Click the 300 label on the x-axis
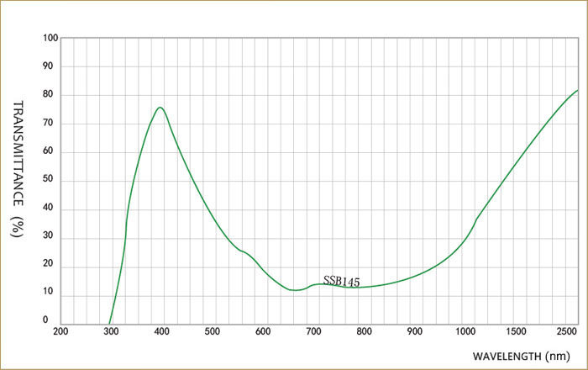Image resolution: width=588 pixels, height=370 pixels. (111, 331)
